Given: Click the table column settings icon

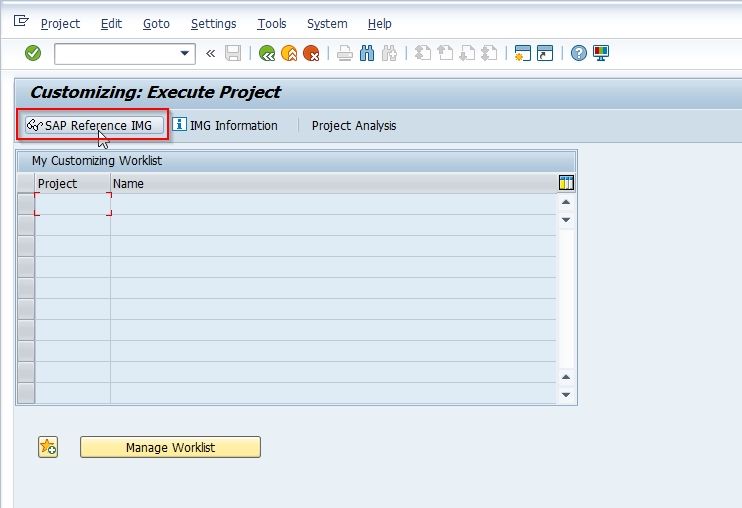Looking at the screenshot, I should coord(566,183).
